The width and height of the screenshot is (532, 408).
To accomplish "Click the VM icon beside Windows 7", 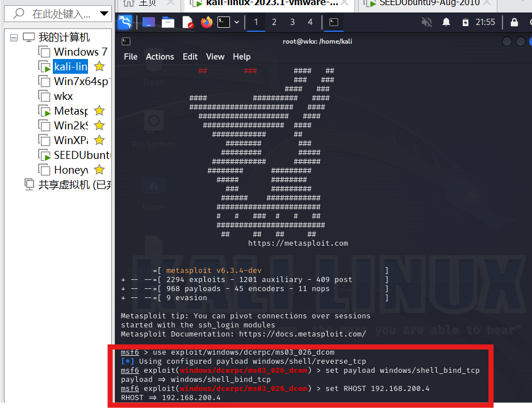I will [x=44, y=52].
